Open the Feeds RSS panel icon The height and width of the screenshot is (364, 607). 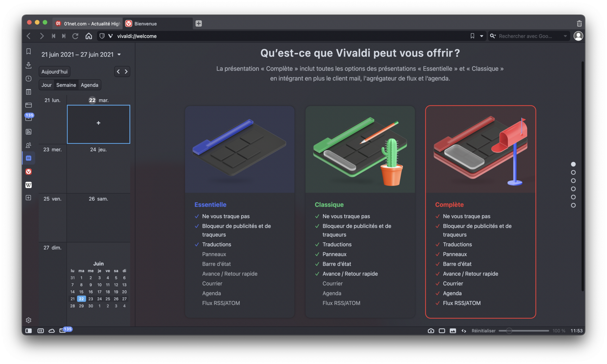coord(28,132)
